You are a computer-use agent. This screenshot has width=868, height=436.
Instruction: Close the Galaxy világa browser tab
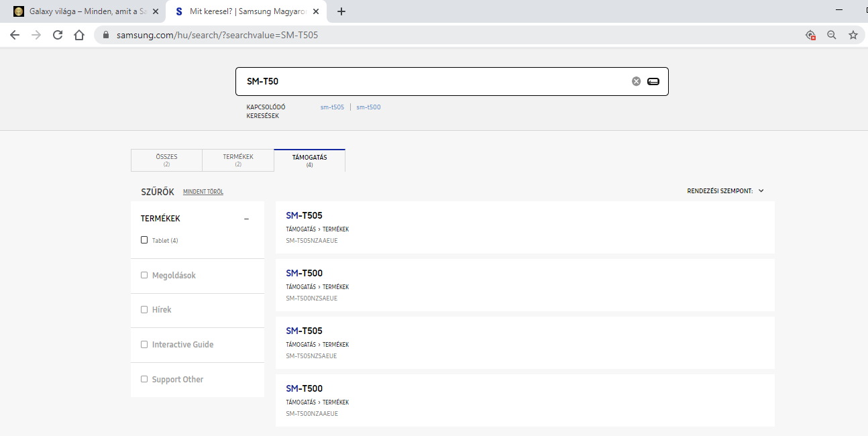[156, 11]
